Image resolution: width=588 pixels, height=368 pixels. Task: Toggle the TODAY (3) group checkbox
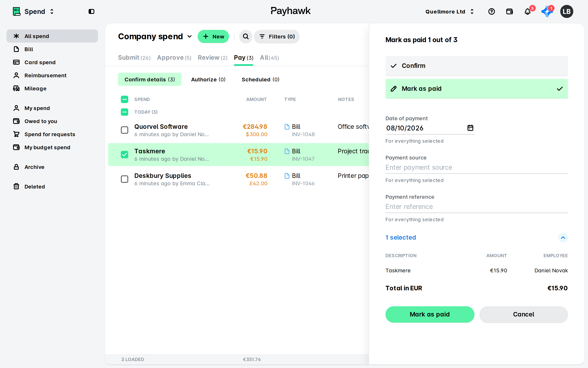124,112
